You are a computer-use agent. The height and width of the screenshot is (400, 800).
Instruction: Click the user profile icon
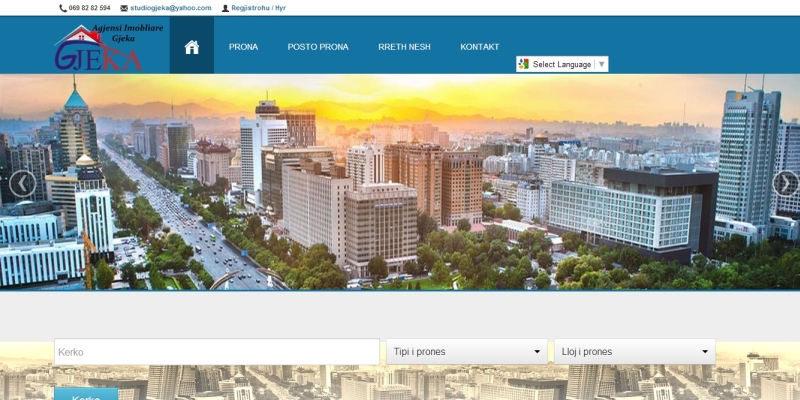tap(225, 8)
